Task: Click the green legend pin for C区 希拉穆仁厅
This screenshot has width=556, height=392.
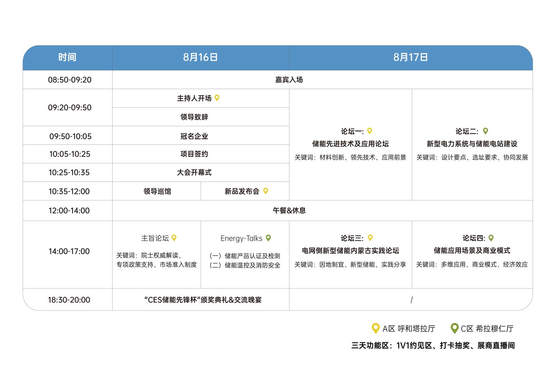Action: coord(454,328)
